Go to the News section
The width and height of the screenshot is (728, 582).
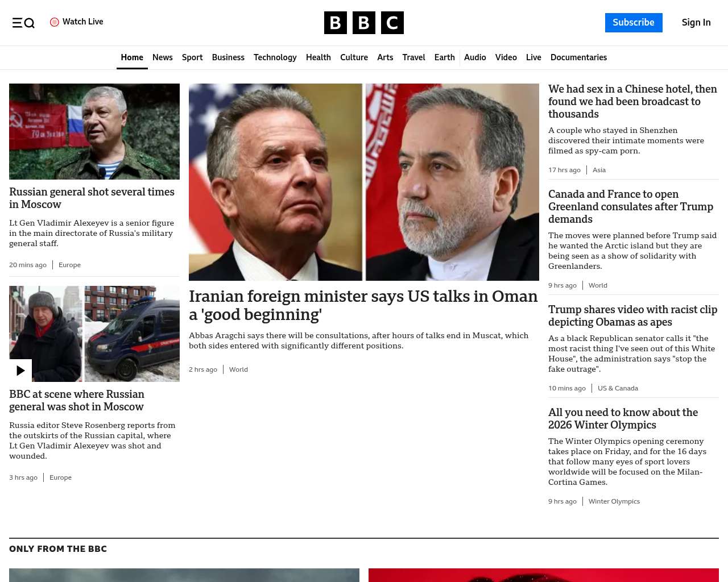(x=163, y=57)
